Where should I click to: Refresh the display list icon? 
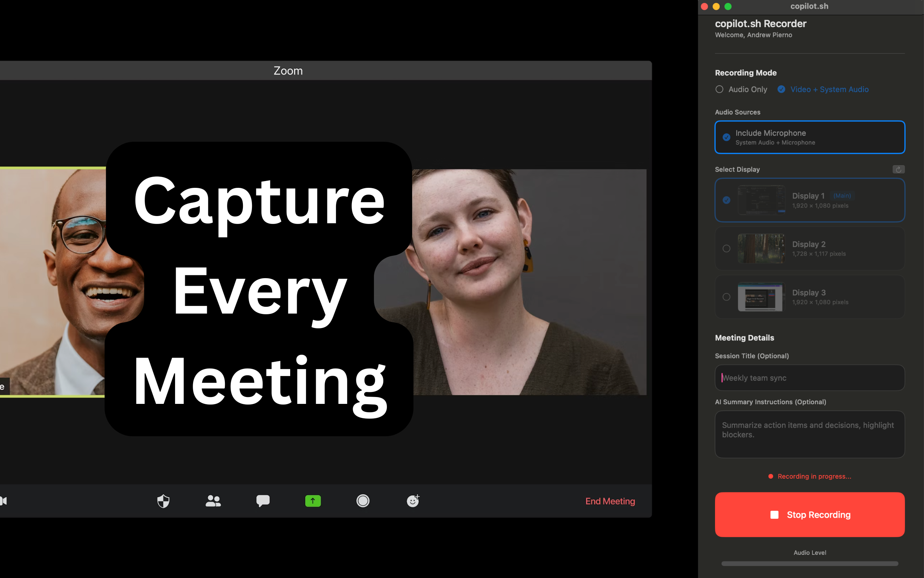(x=898, y=169)
